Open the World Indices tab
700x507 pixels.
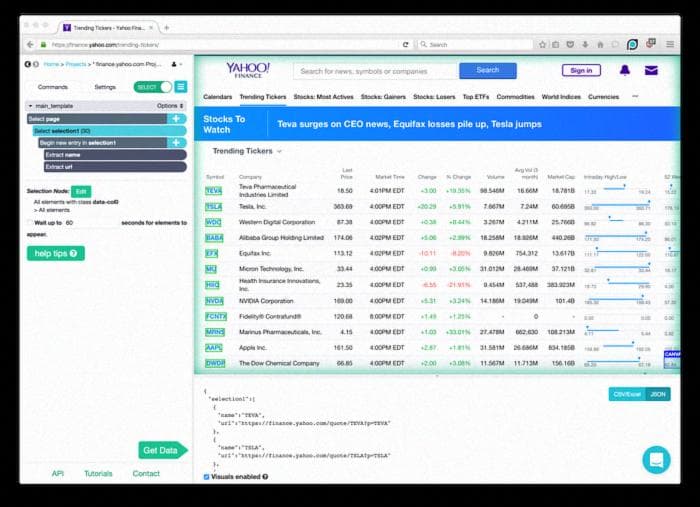[x=561, y=97]
